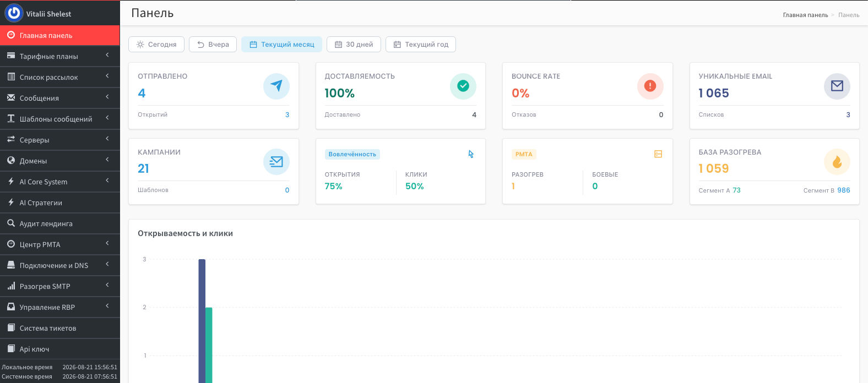Image resolution: width=868 pixels, height=383 pixels.
Task: Click the Клики 50% value
Action: [414, 186]
